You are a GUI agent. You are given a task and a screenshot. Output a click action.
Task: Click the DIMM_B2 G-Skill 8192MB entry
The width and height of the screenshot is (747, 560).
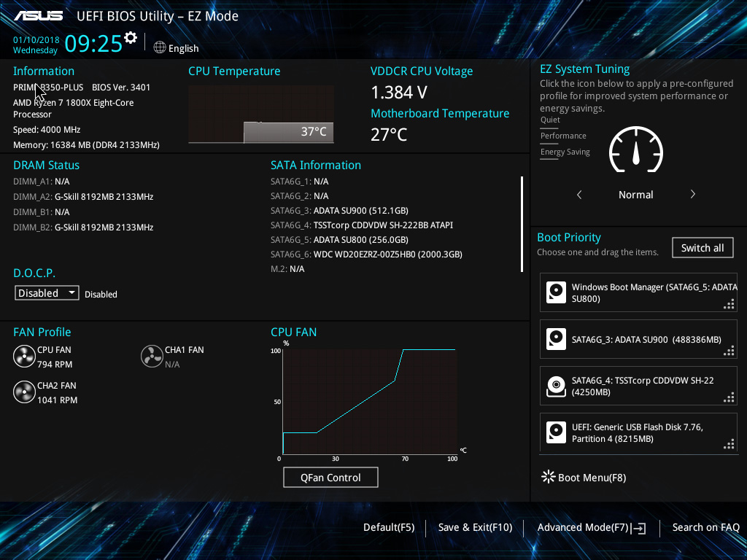coord(83,227)
